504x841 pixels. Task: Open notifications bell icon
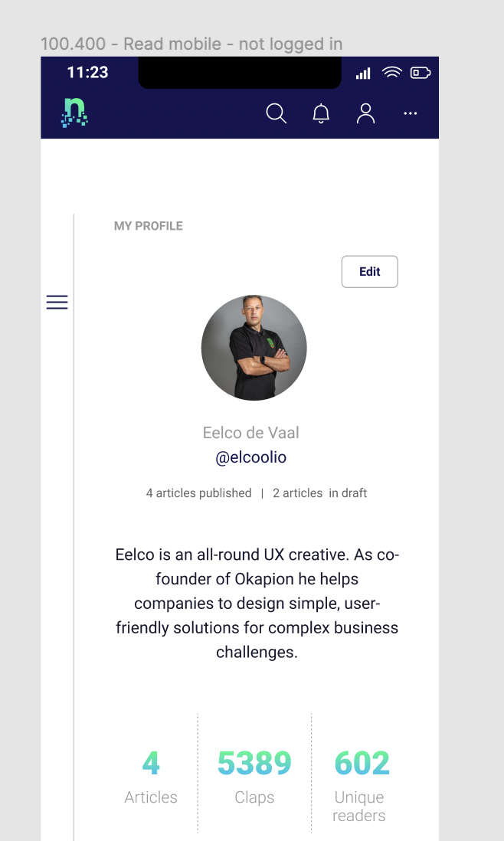coord(321,114)
